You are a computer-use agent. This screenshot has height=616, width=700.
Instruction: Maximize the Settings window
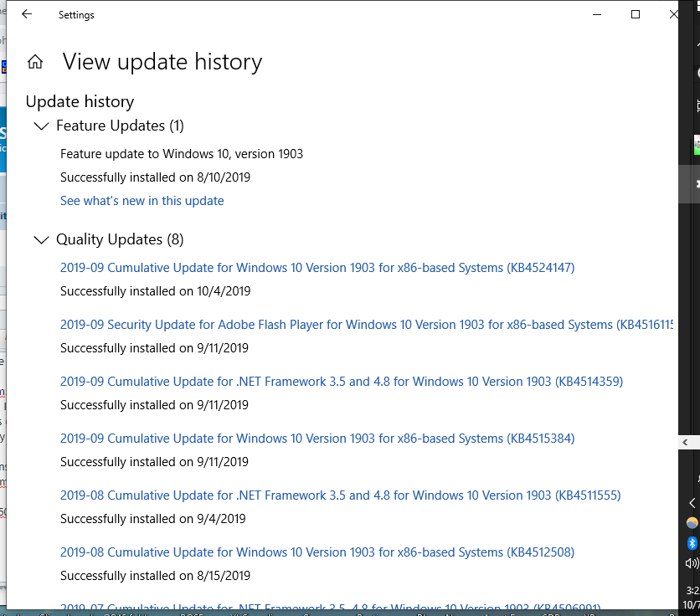tap(636, 15)
